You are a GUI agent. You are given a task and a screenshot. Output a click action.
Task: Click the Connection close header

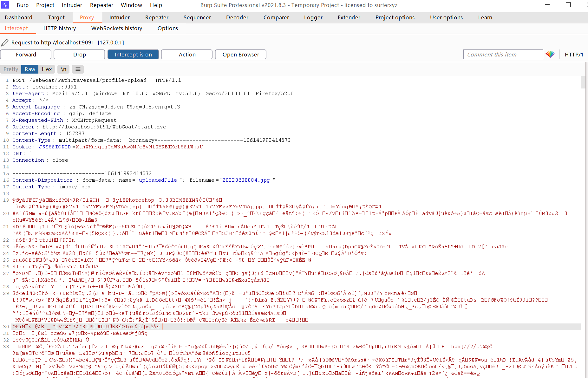(x=40, y=160)
